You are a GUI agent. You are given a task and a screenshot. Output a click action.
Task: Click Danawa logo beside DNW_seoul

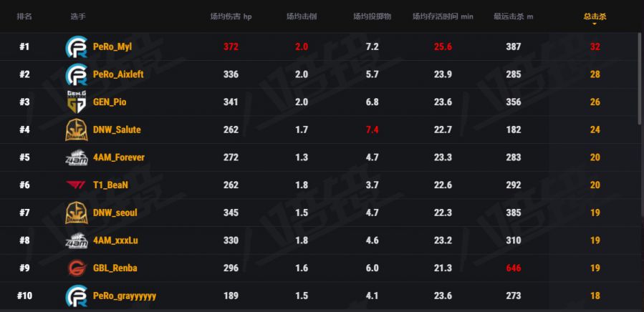point(77,213)
